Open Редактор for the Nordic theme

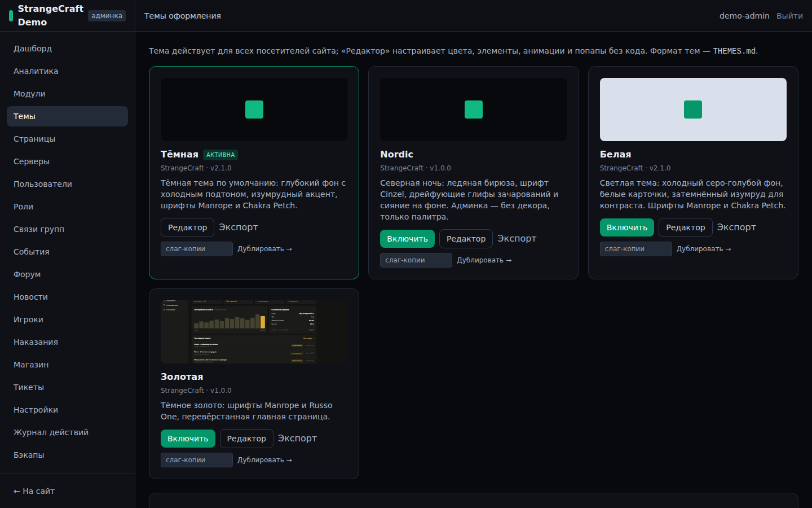point(466,239)
